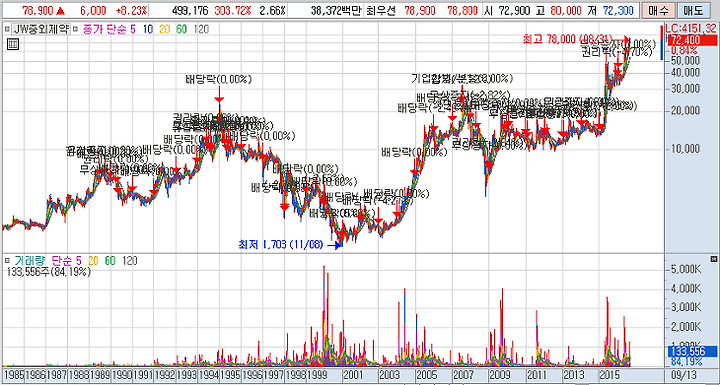Close the volume panel with the x icon
This screenshot has width=720, height=385.
[714, 258]
